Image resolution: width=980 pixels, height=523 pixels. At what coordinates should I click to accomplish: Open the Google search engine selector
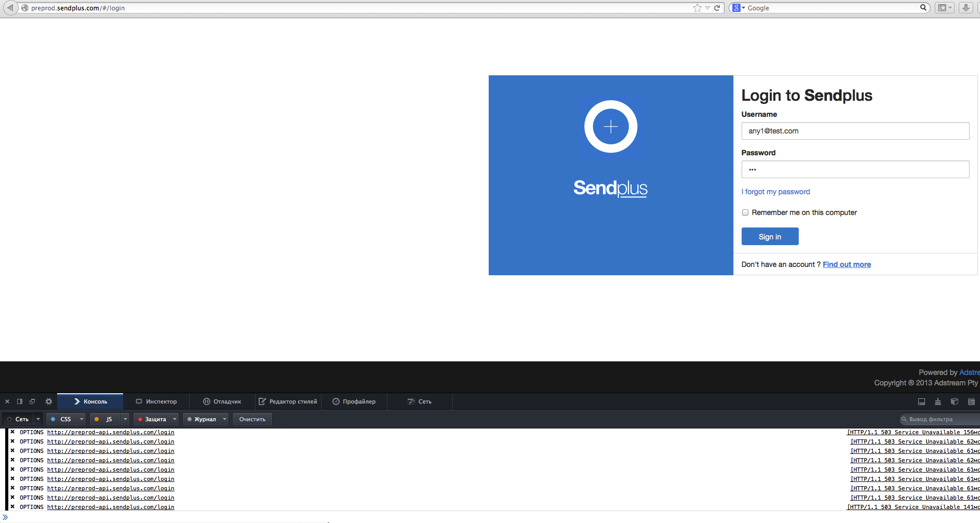(x=739, y=8)
